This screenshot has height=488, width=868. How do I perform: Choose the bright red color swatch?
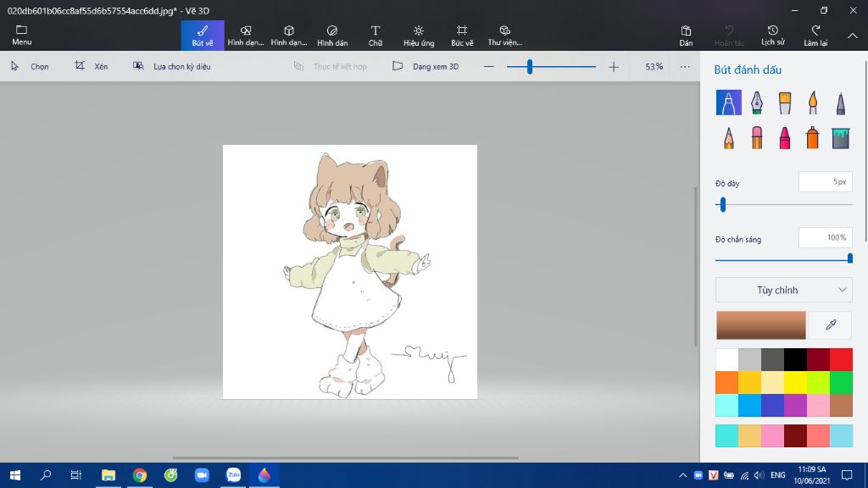pos(841,359)
